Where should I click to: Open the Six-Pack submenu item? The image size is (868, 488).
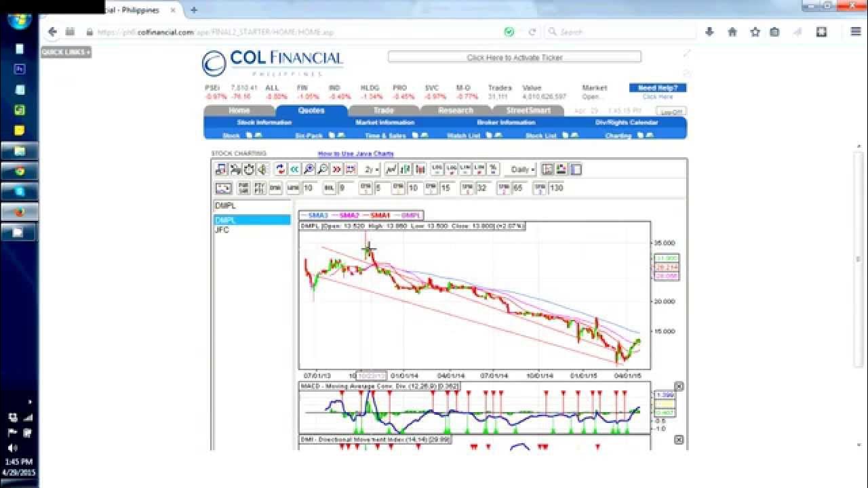(309, 136)
